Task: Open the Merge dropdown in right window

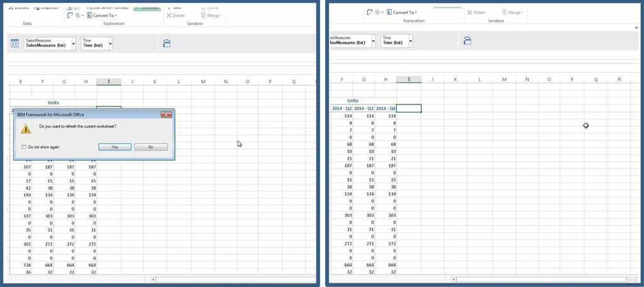Action: tap(513, 13)
